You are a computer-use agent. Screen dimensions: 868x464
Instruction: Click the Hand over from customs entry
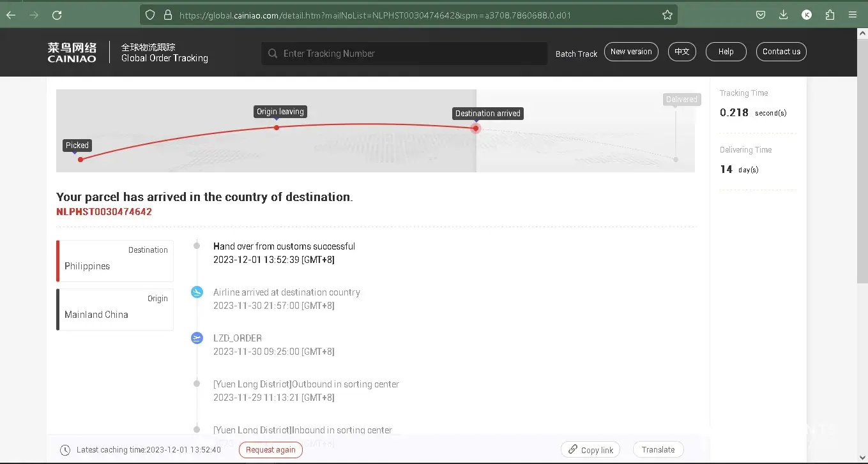click(x=284, y=246)
